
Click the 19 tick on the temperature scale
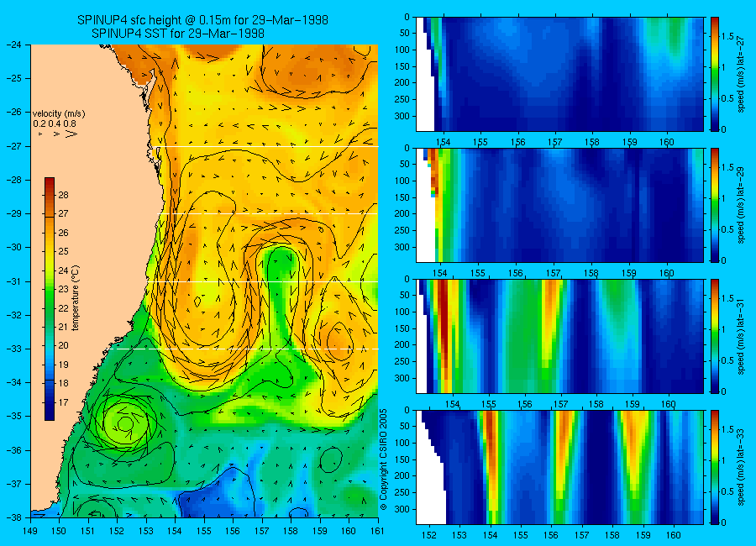(x=63, y=365)
